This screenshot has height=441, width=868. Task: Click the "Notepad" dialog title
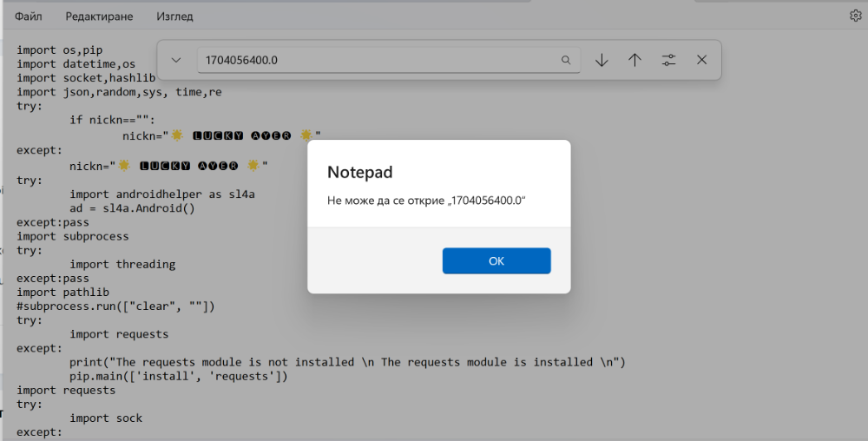[x=360, y=172]
